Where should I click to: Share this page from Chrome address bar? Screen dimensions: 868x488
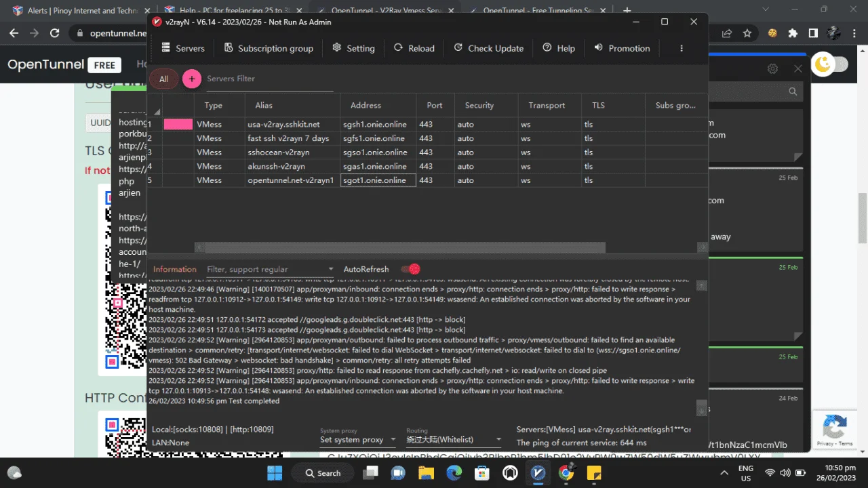(x=727, y=33)
